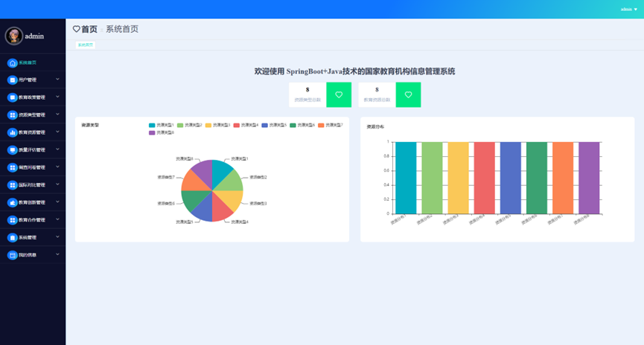Toggle 资源类型5 legend entry
Screen dimensions: 644x345
coord(274,125)
